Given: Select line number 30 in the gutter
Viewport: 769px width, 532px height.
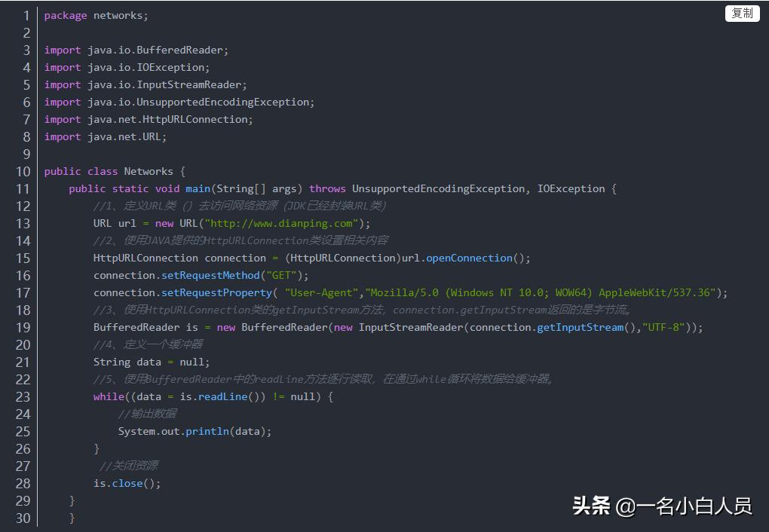Looking at the screenshot, I should click(23, 518).
